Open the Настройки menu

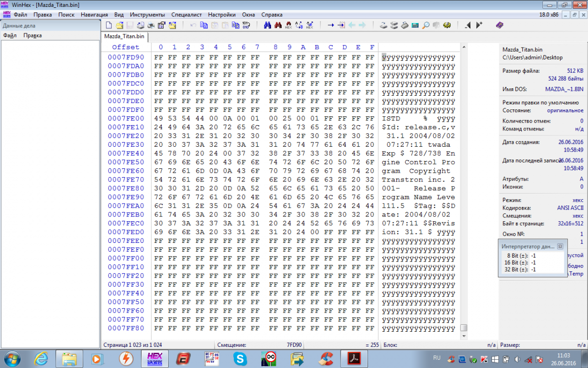click(221, 15)
